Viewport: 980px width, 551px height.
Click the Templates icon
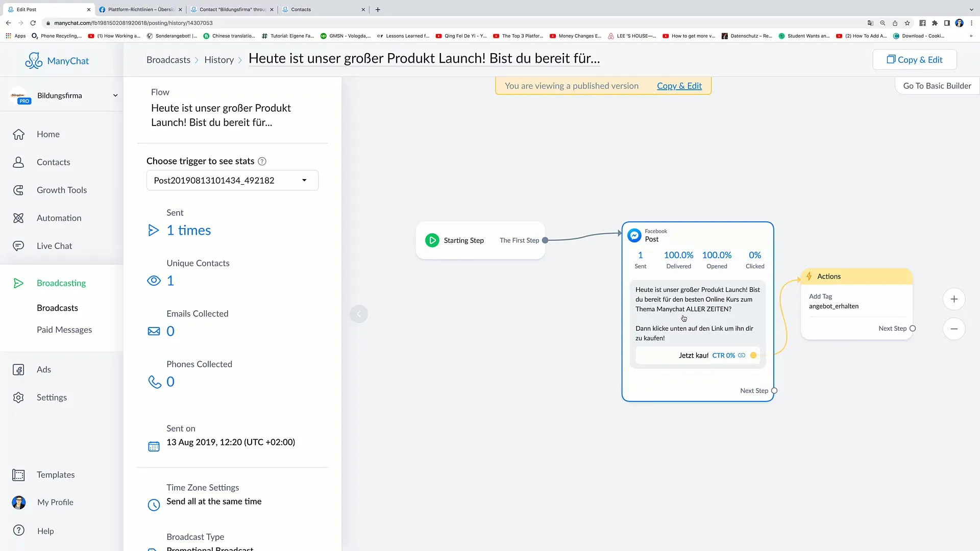[18, 475]
